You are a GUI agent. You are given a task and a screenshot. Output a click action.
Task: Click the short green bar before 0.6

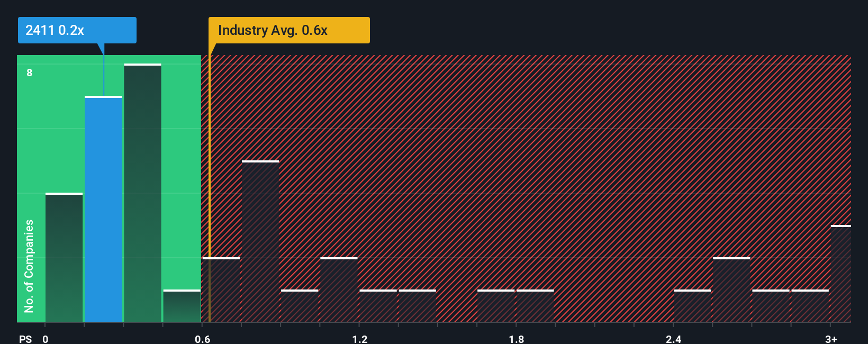(182, 306)
